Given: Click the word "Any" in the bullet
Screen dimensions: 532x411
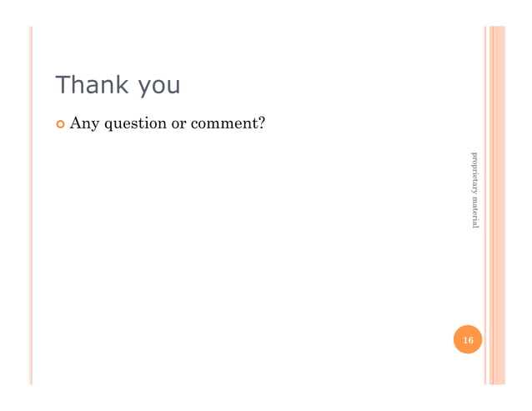Looking at the screenshot, I should tap(84, 123).
